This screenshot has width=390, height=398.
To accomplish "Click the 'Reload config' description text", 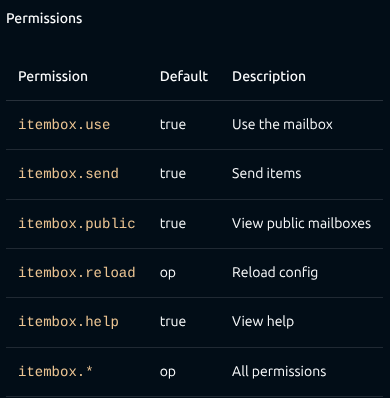I will pos(275,272).
